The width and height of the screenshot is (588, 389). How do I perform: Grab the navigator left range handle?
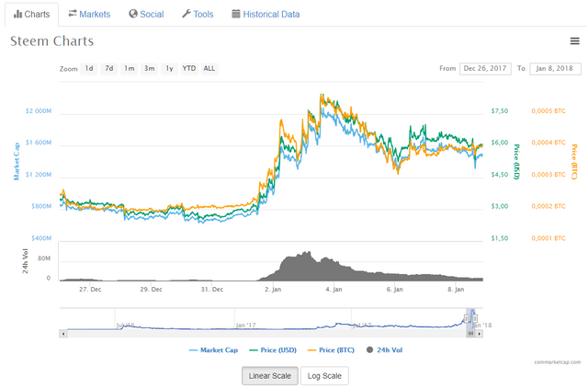[467, 319]
